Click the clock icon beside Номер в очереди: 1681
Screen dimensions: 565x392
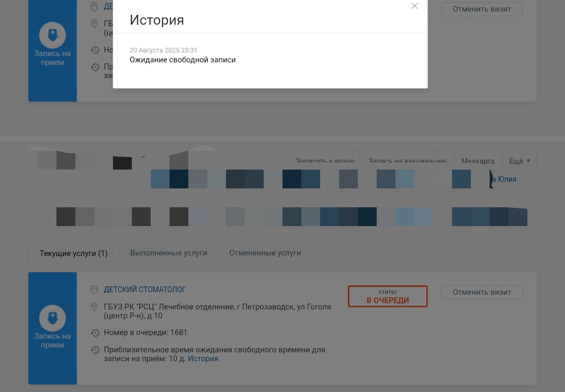(95, 333)
